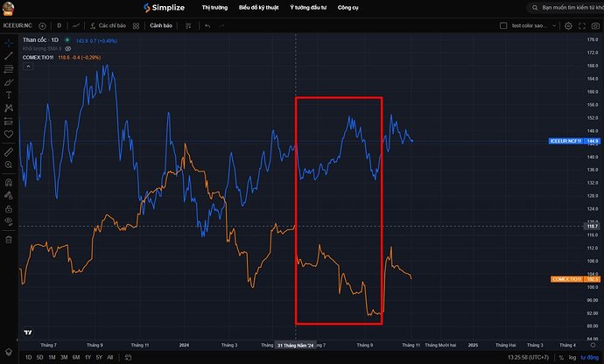Select the brush drawing tool
This screenshot has width=604, height=364.
9,82
